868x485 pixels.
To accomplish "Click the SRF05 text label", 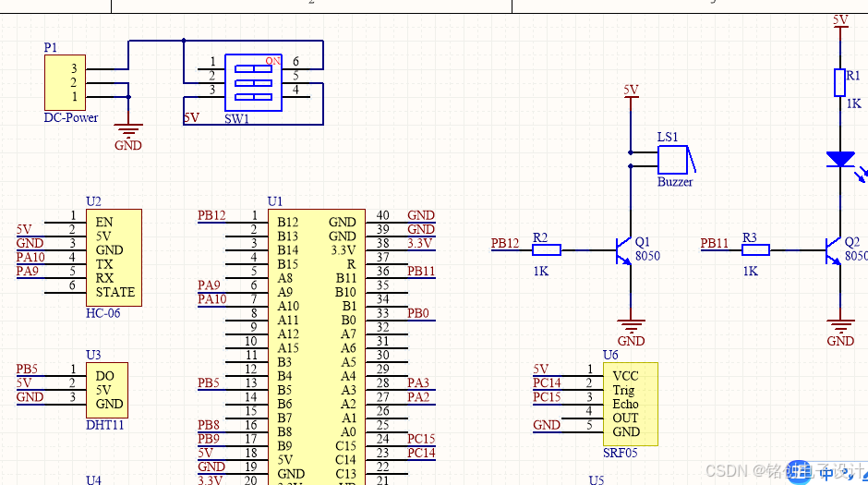I will pos(620,453).
